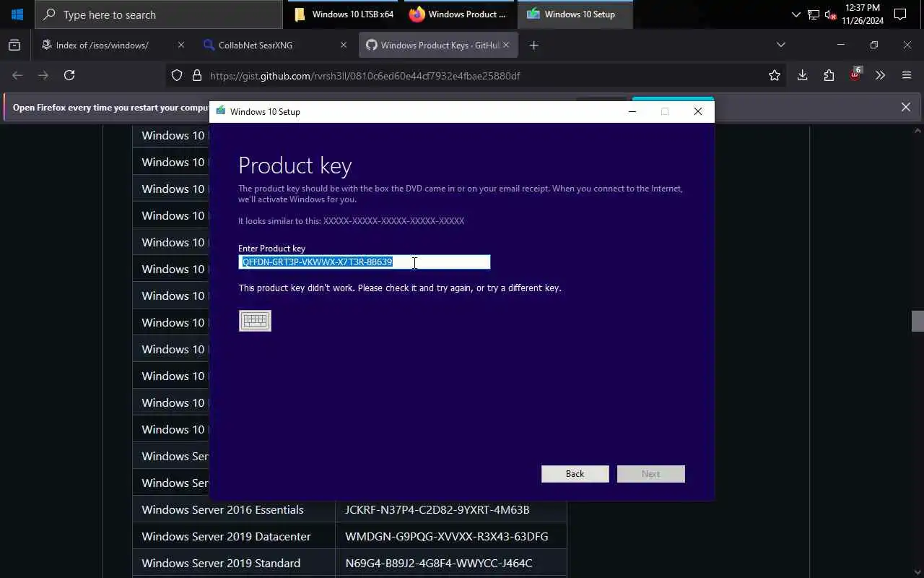Show hidden system tray icons
This screenshot has width=924, height=578.
coord(796,14)
